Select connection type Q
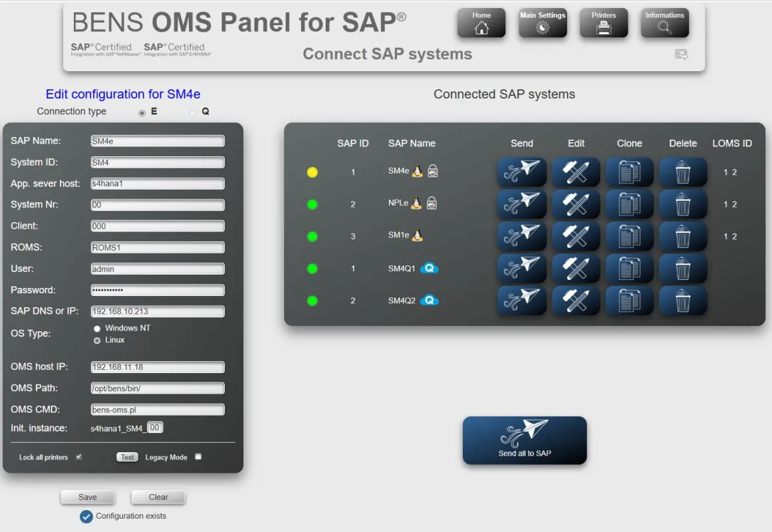The height and width of the screenshot is (532, 772). (x=193, y=113)
